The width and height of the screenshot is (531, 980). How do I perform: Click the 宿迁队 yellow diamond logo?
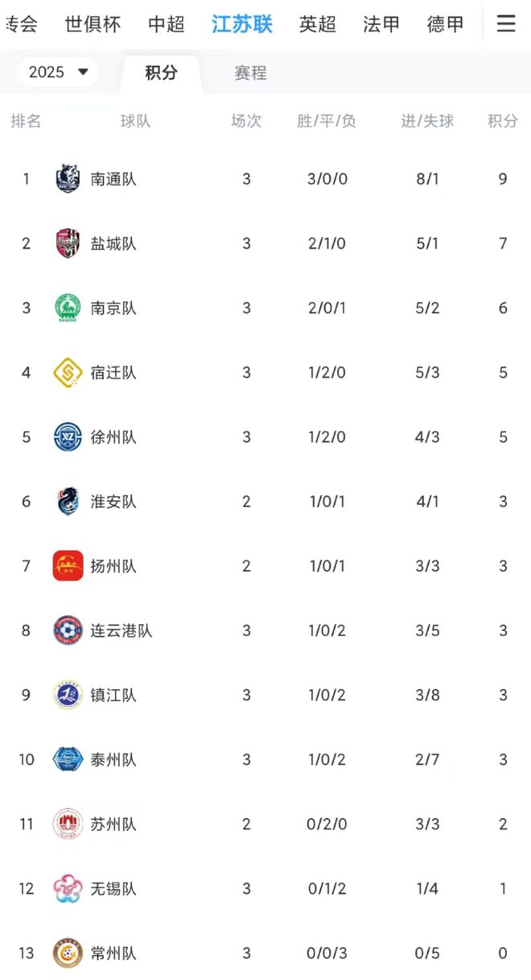(68, 372)
